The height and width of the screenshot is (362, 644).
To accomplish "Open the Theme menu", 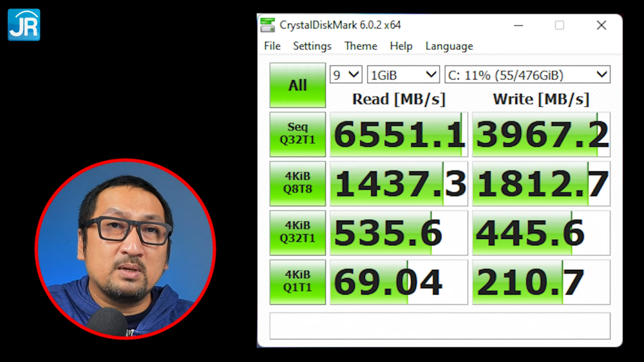I will [361, 46].
